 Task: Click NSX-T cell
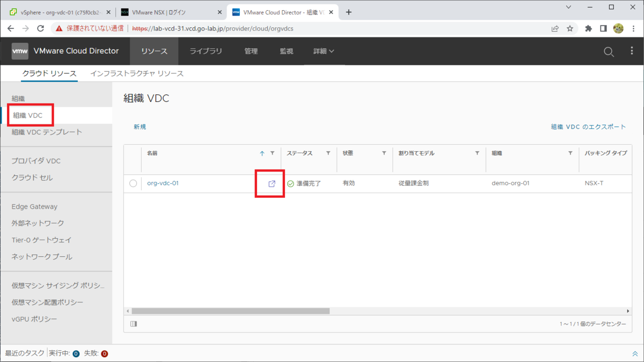(x=594, y=183)
